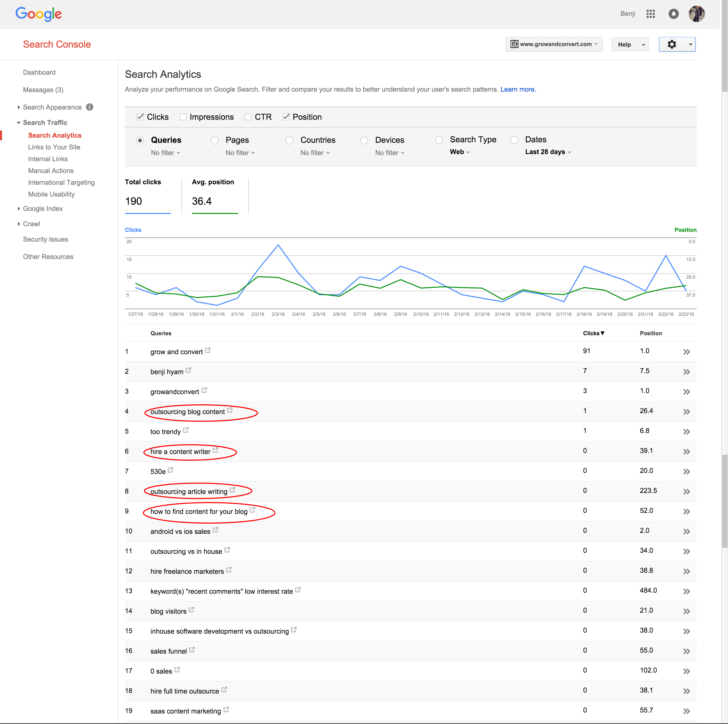Click double-arrow icon in '0 sales' row

click(687, 671)
